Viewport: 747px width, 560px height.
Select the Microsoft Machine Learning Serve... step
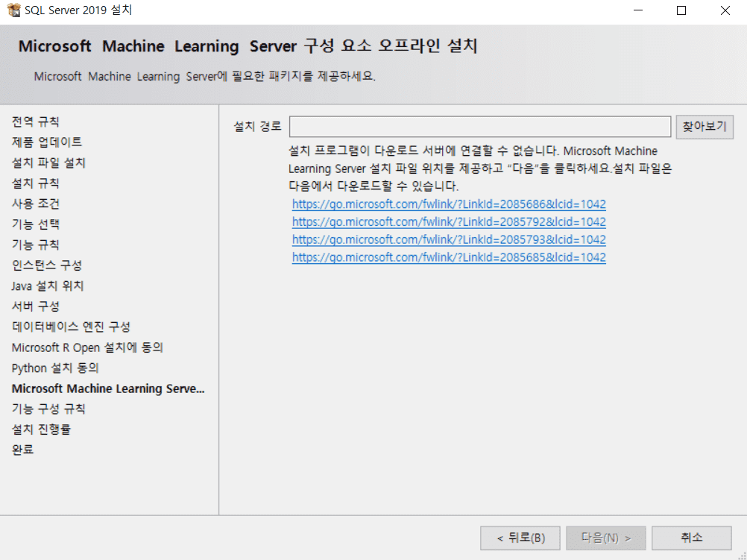(108, 388)
